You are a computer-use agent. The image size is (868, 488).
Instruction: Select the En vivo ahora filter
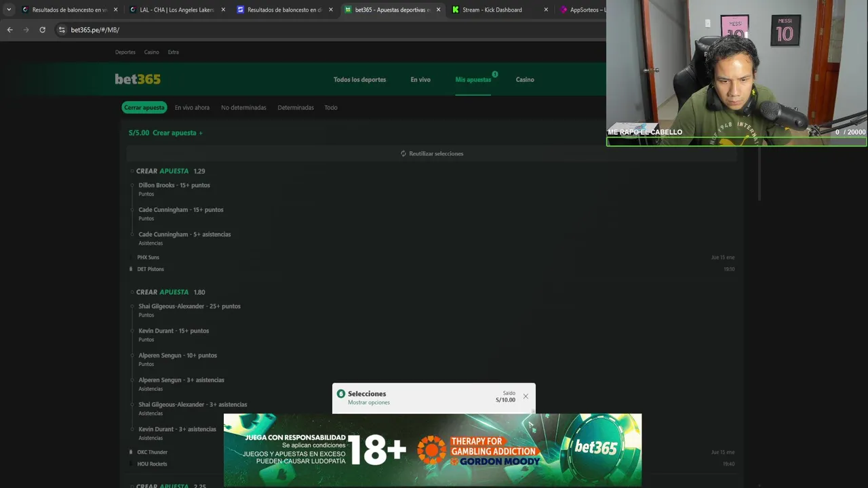pyautogui.click(x=192, y=107)
